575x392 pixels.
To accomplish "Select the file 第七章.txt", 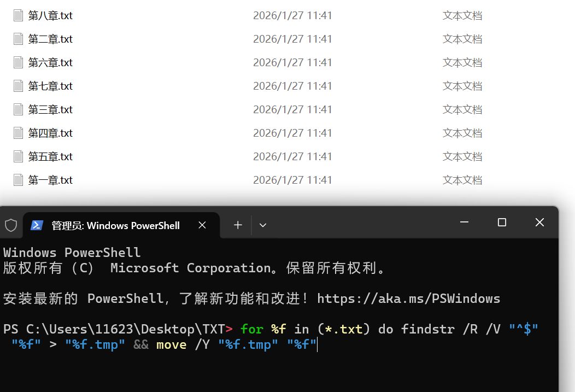I will tap(50, 85).
